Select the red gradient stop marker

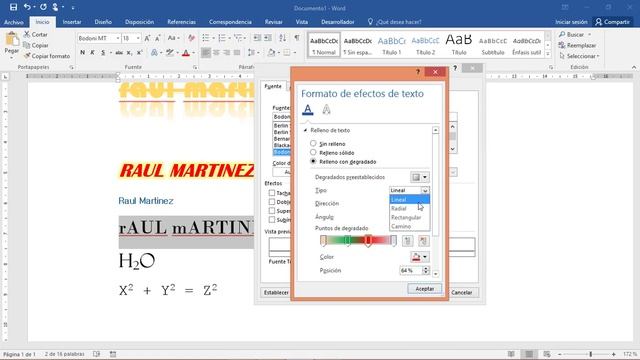click(368, 241)
